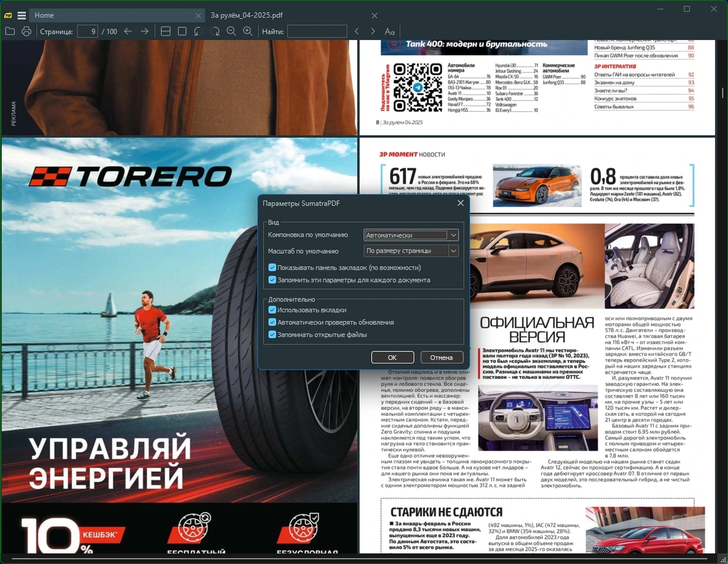Click the vertical scrollbar thumb

click(723, 93)
